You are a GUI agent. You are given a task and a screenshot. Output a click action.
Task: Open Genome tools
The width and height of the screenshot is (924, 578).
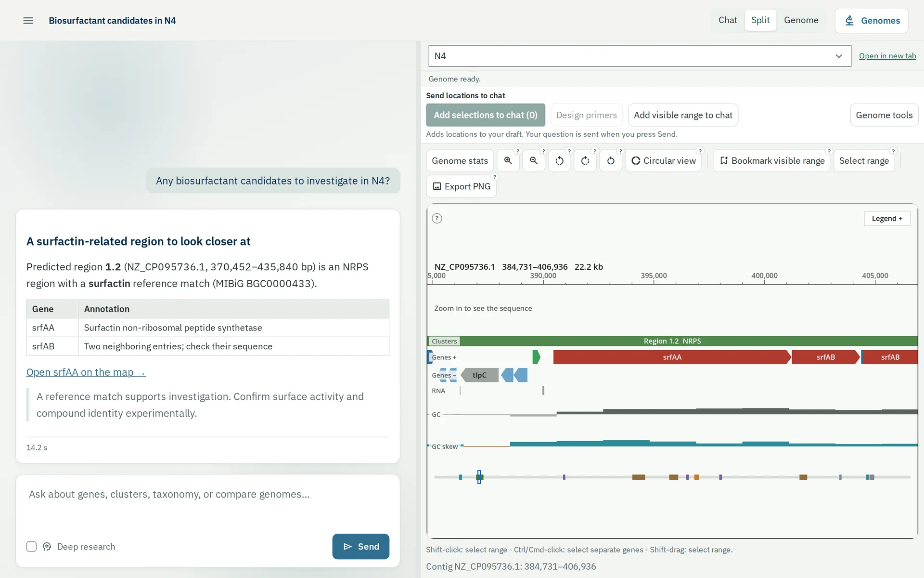click(x=884, y=115)
